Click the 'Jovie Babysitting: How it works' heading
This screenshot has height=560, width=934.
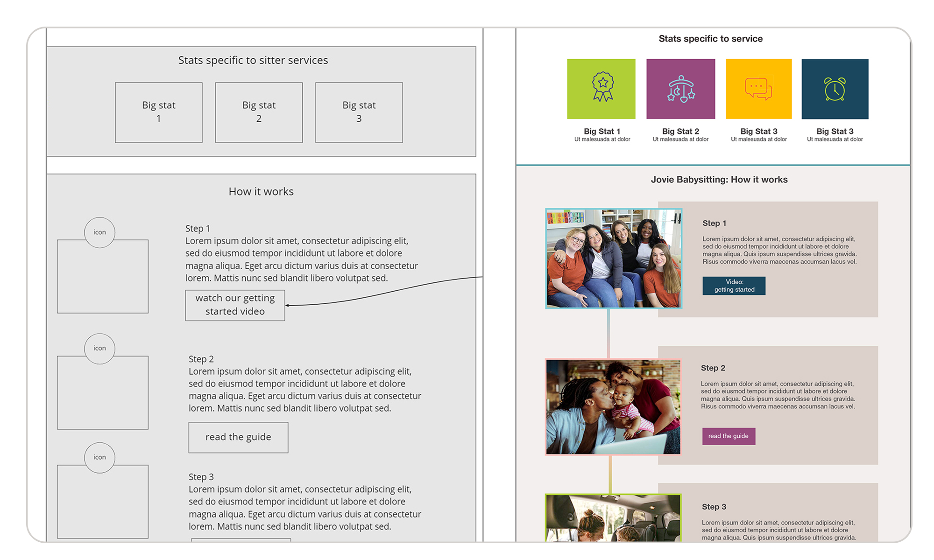719,180
